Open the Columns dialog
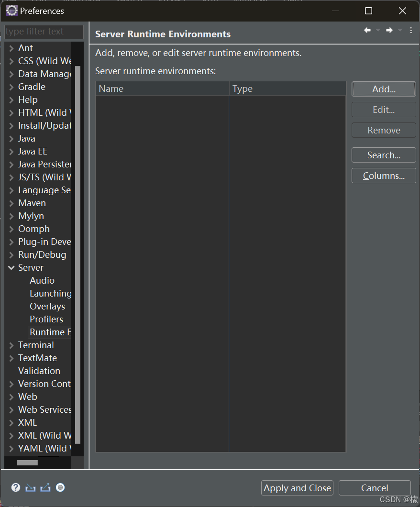This screenshot has height=507, width=420. [x=383, y=175]
